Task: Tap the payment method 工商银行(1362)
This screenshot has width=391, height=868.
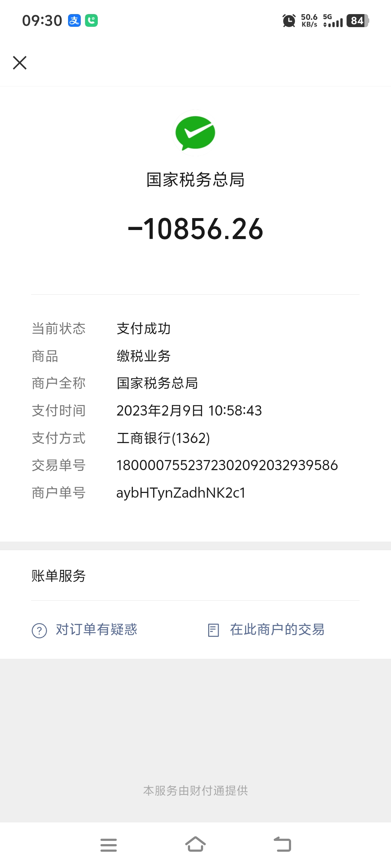Action: (x=163, y=438)
